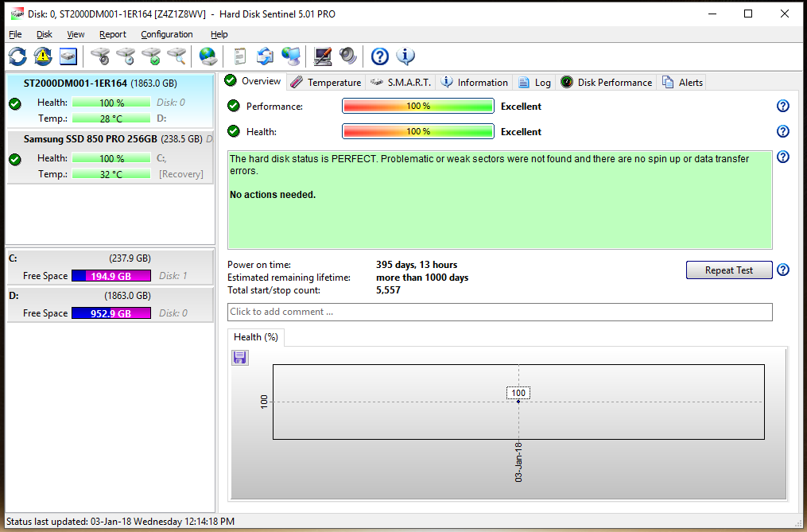Click the disk with magnifier toolbar icon

(x=177, y=56)
